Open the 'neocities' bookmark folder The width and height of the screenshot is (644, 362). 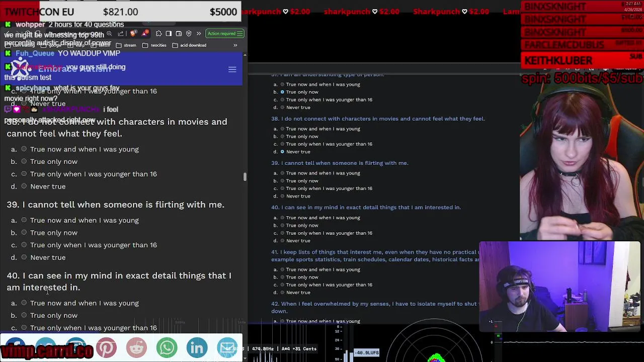pos(154,45)
